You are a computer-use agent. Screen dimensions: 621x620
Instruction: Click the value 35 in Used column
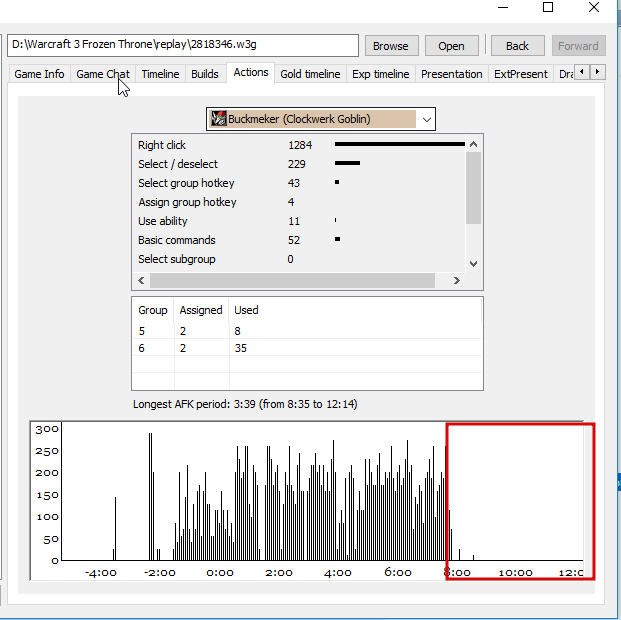pos(240,348)
